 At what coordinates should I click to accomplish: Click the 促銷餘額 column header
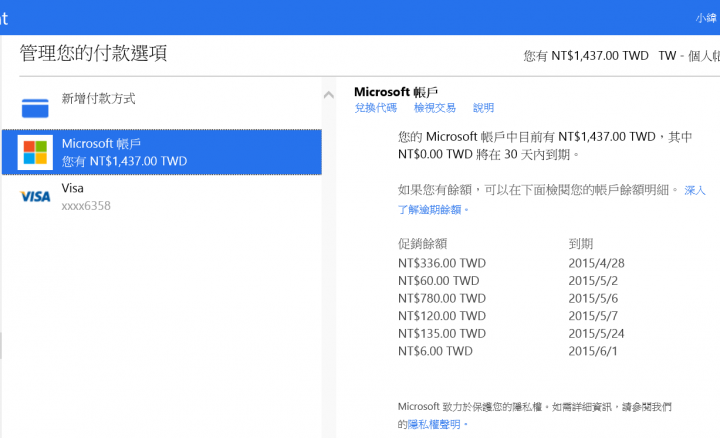(422, 244)
